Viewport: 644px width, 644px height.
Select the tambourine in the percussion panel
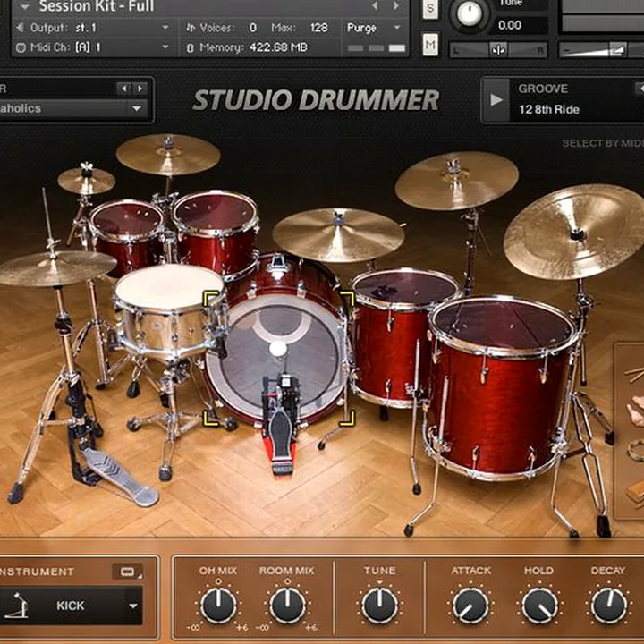637,451
